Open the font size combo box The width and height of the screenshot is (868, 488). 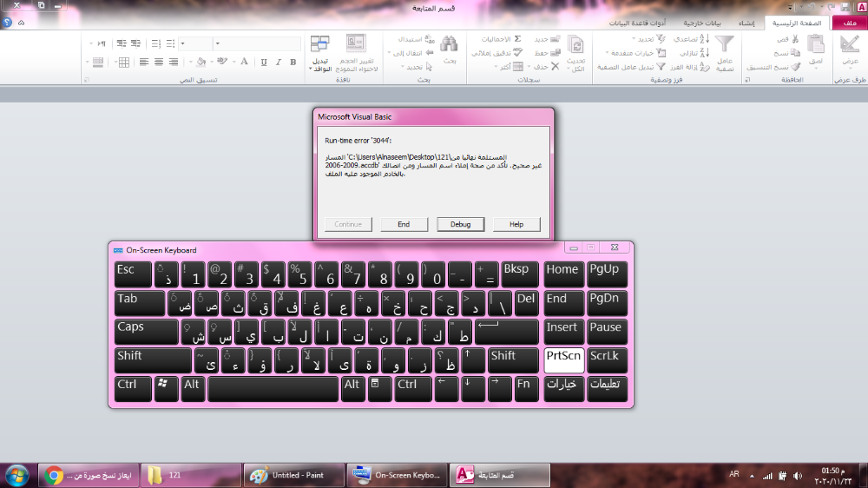[x=196, y=43]
